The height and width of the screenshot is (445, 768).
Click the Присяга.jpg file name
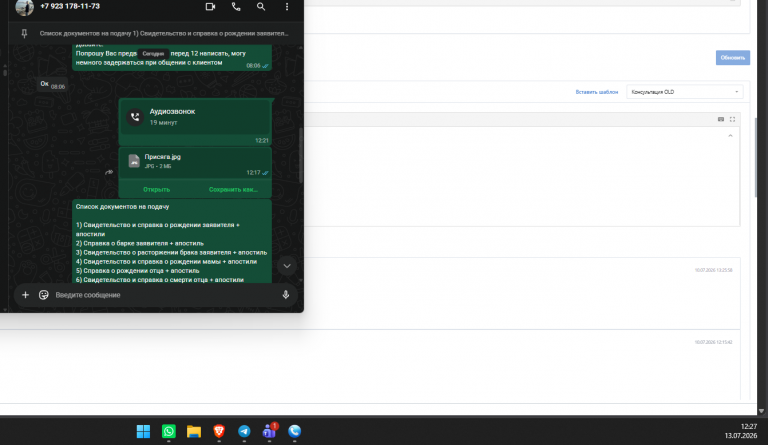point(163,157)
